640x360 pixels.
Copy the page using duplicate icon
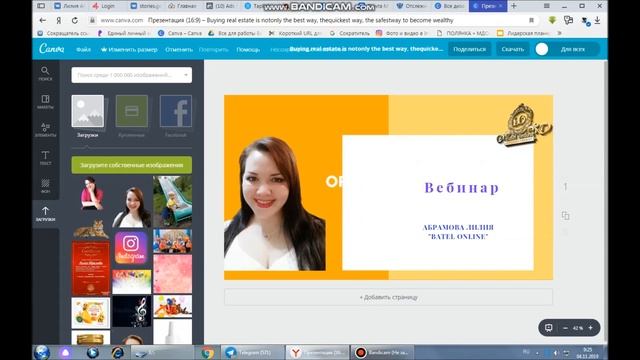(565, 216)
